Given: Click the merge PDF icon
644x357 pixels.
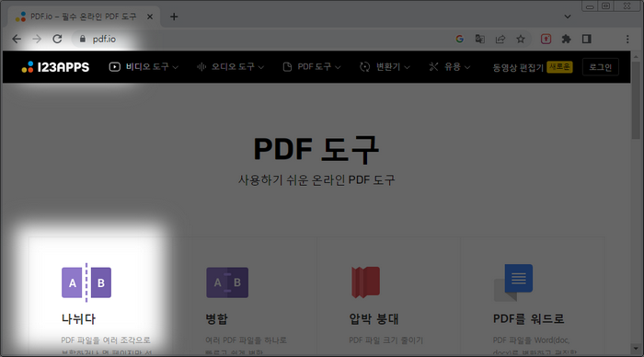Looking at the screenshot, I should (227, 282).
